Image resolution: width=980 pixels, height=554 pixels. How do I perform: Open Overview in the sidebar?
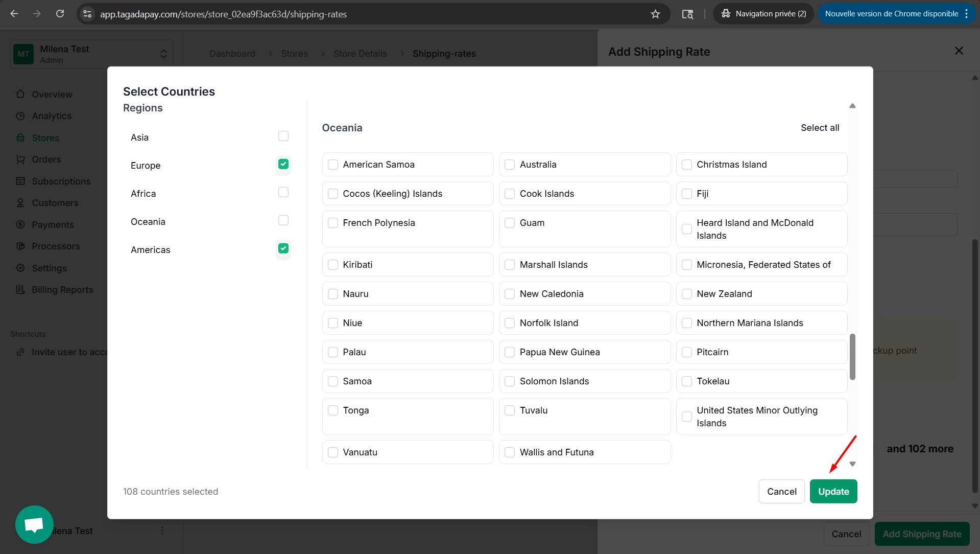(52, 95)
